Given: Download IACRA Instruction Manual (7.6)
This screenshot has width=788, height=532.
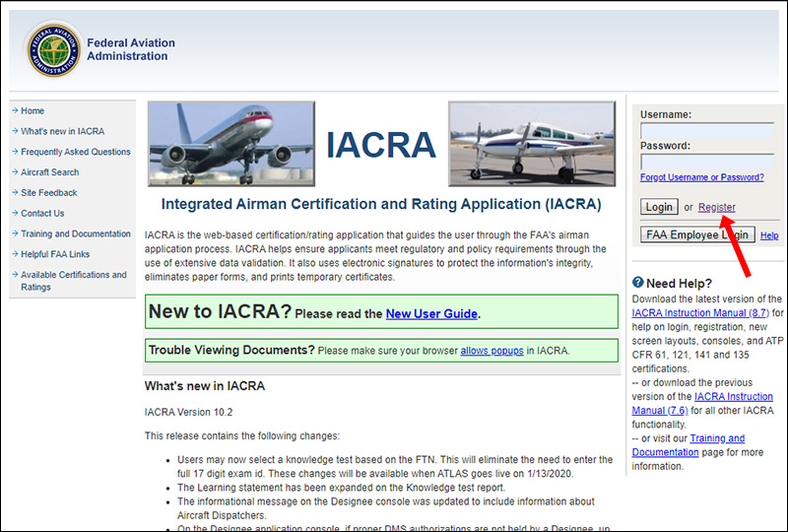Looking at the screenshot, I should click(702, 403).
